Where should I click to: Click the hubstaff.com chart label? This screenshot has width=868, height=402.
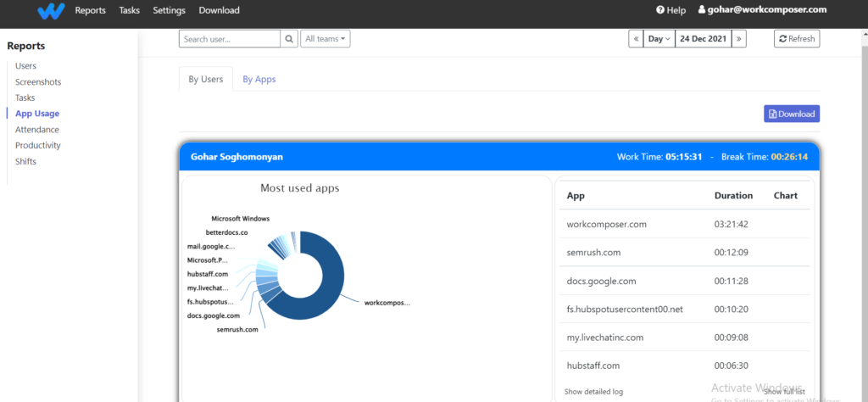pos(208,274)
